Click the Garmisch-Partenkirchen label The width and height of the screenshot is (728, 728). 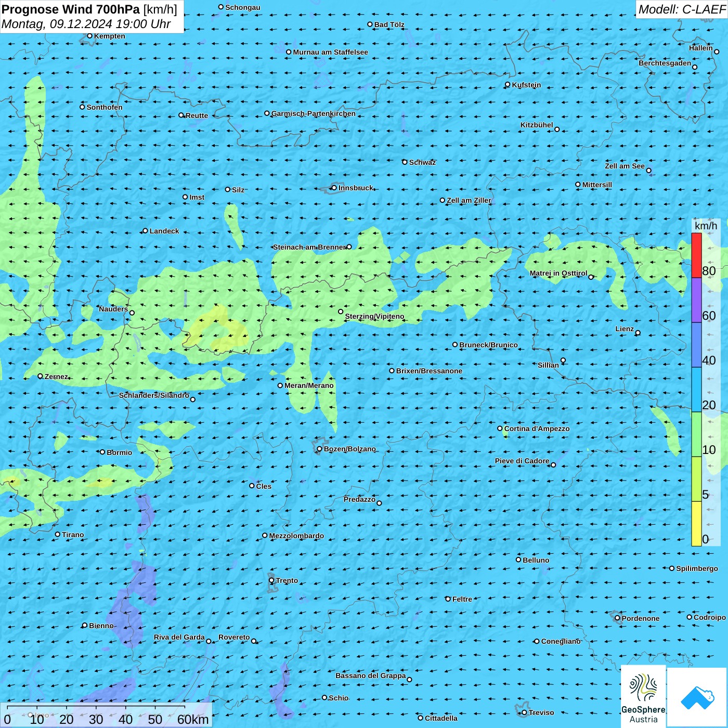(314, 113)
